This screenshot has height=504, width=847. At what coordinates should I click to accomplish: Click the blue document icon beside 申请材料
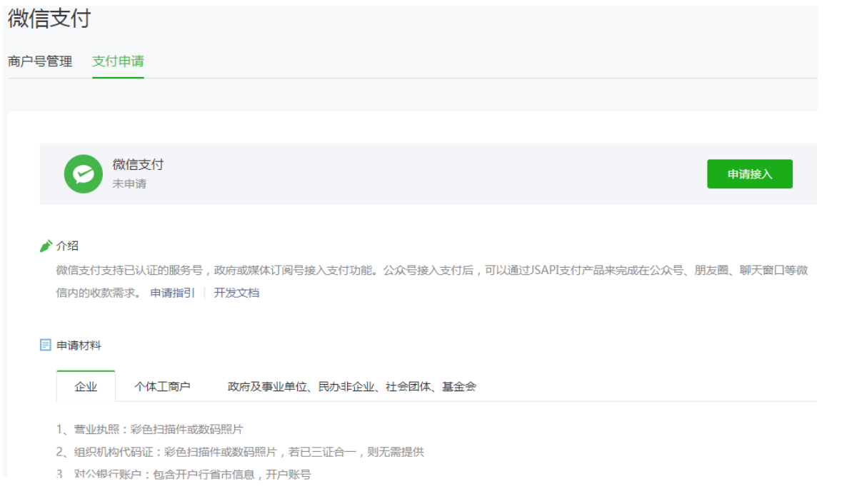(46, 346)
